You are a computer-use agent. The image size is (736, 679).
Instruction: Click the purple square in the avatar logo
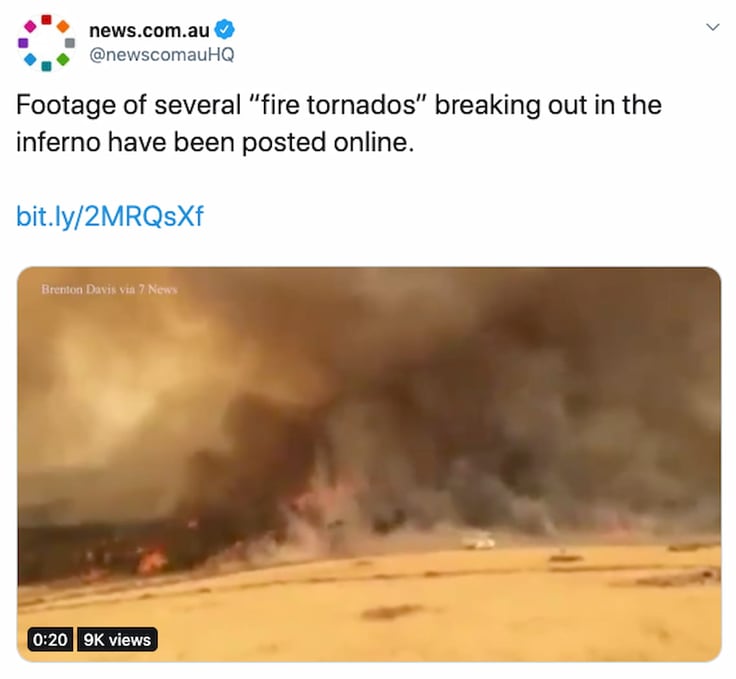coord(23,43)
